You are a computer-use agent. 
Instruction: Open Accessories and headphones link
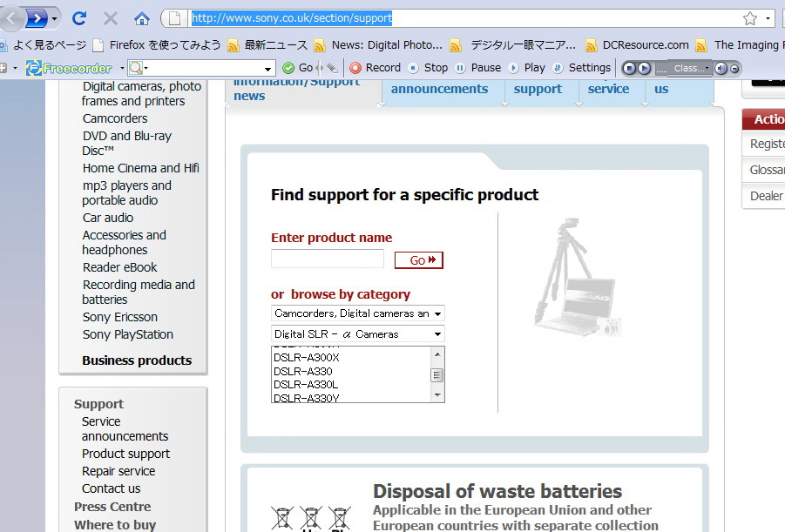125,242
